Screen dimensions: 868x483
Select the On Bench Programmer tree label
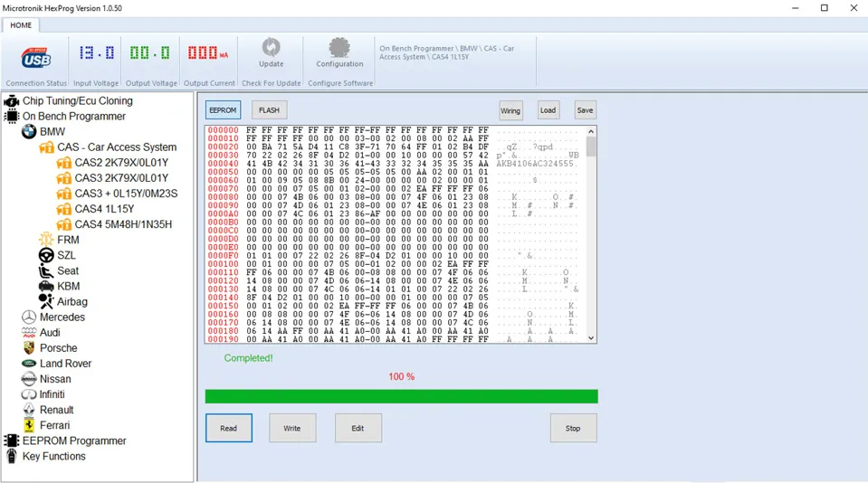[74, 116]
